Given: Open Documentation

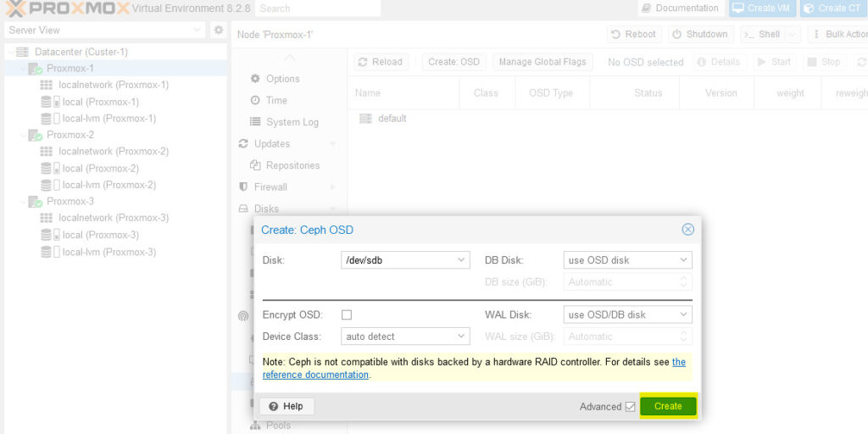Looking at the screenshot, I should (x=681, y=8).
